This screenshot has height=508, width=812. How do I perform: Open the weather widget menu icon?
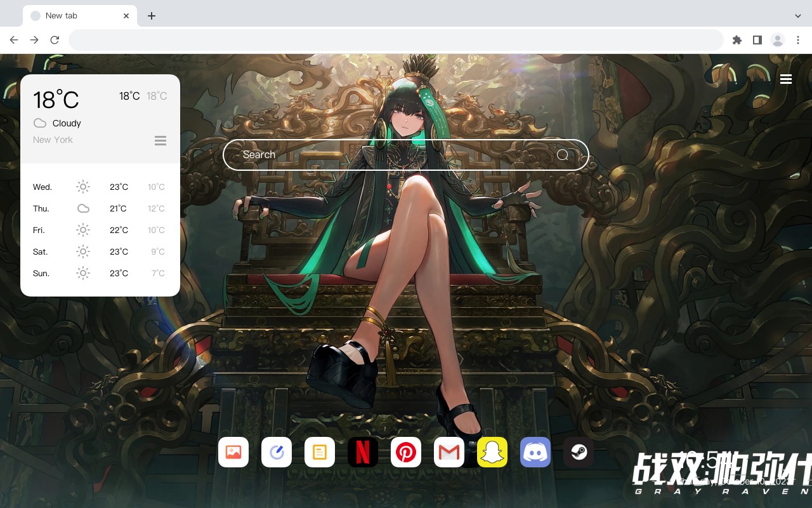tap(160, 140)
